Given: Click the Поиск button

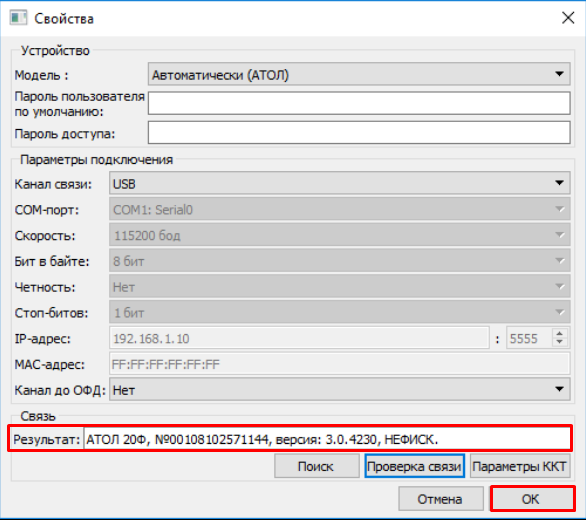Looking at the screenshot, I should tap(317, 466).
